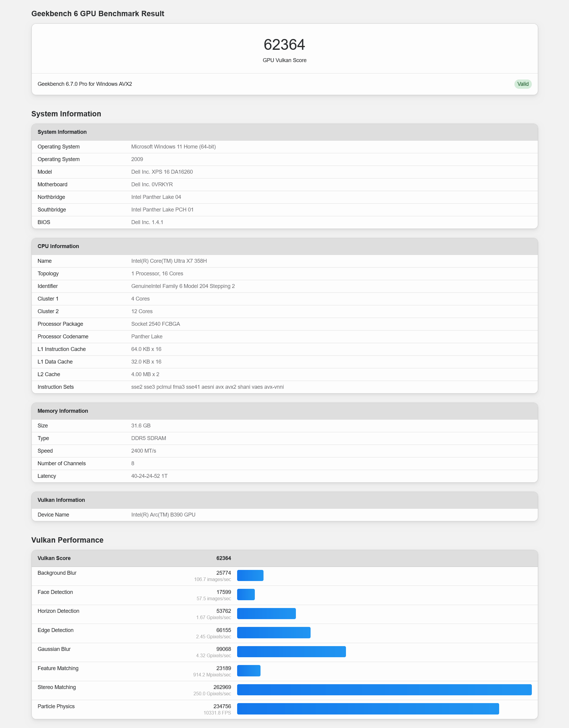
Task: Click the Horizon Detection performance bar
Action: [x=266, y=614]
